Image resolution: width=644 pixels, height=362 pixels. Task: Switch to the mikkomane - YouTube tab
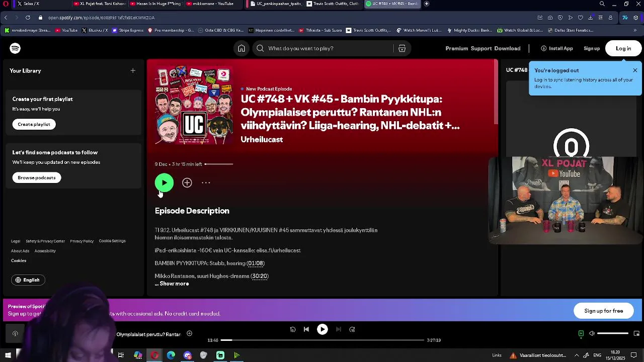coord(213,4)
